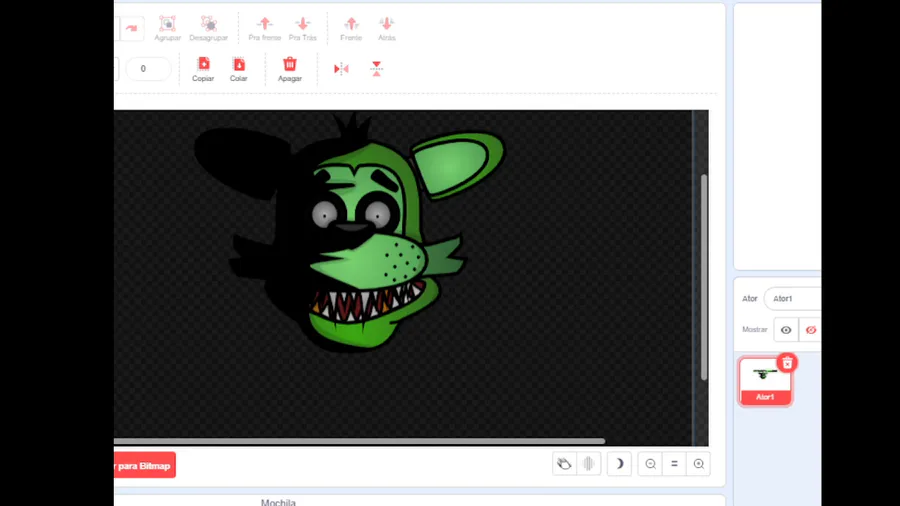Toggle the dark mode moon icon

point(619,464)
